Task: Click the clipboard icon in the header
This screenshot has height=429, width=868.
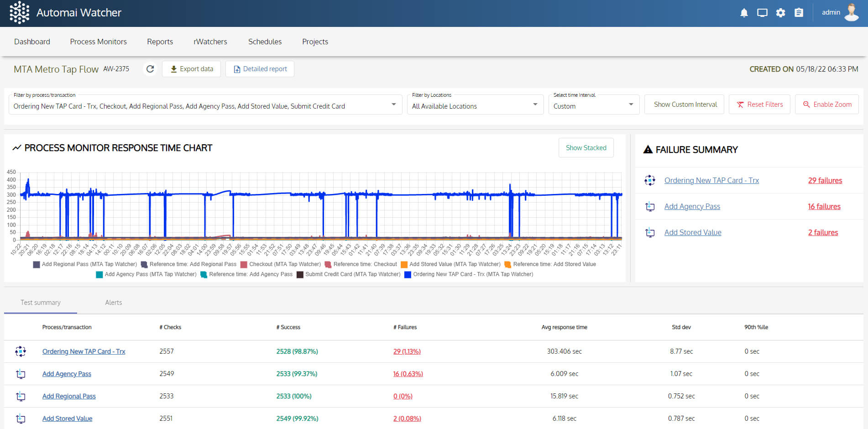Action: (799, 12)
